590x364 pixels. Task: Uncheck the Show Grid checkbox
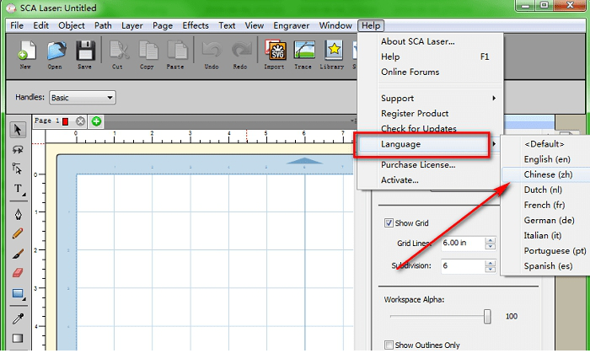(x=389, y=223)
